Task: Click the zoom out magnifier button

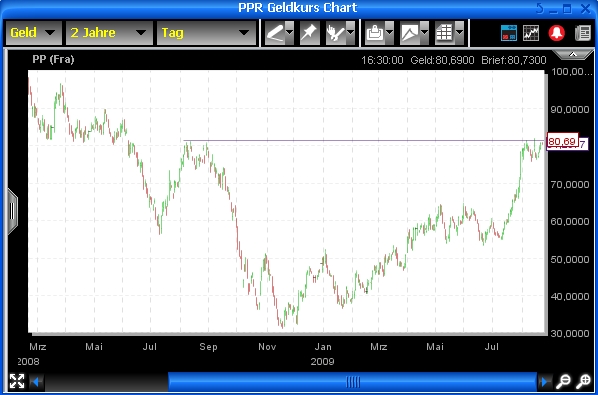Action: [563, 381]
